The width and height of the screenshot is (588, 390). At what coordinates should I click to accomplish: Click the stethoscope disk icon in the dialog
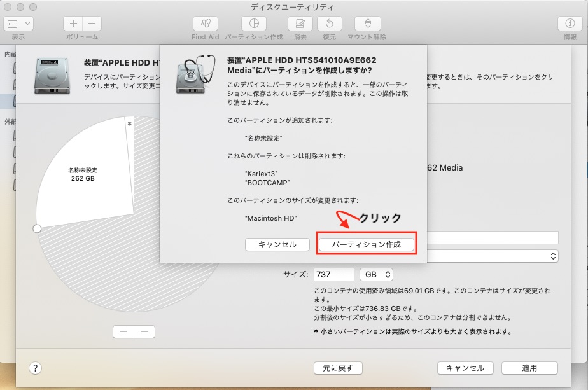pyautogui.click(x=196, y=74)
